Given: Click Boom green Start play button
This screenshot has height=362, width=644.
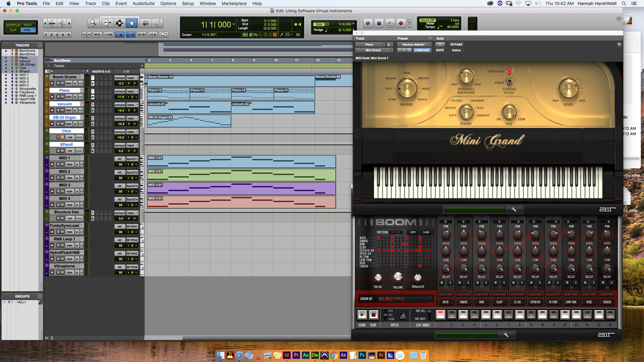Looking at the screenshot, I should pos(362,315).
